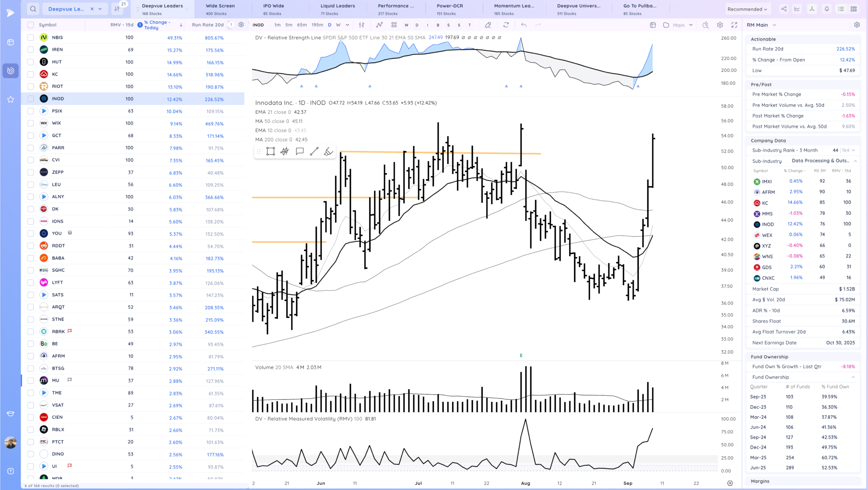Viewport: 868px width, 490px height.
Task: Select the 65m timeframe
Action: tap(302, 25)
